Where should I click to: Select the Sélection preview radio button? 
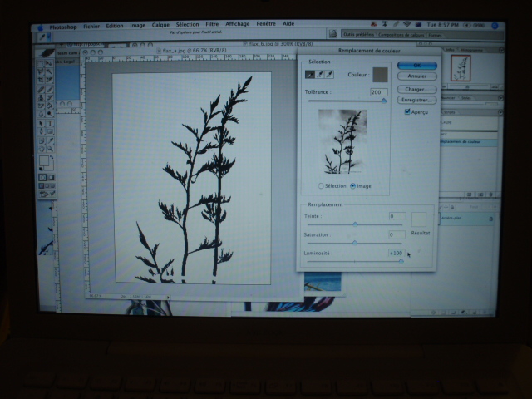321,186
